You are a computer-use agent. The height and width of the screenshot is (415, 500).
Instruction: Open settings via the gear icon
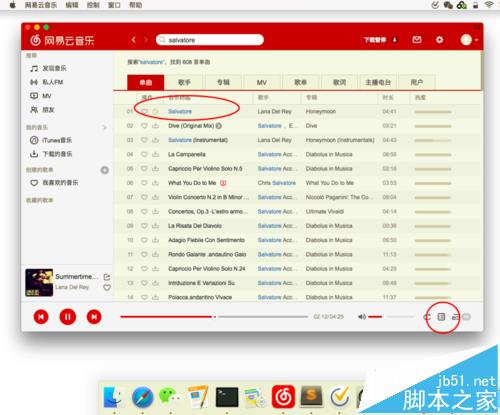(x=439, y=40)
